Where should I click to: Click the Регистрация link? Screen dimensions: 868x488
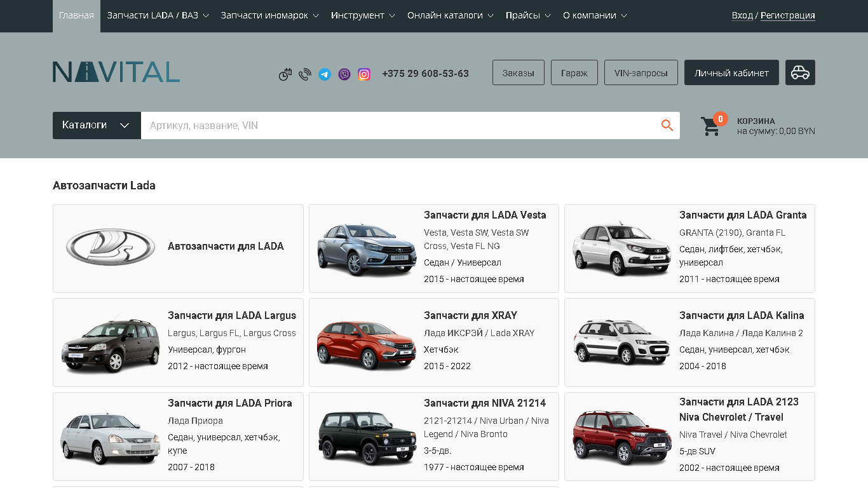coord(788,15)
